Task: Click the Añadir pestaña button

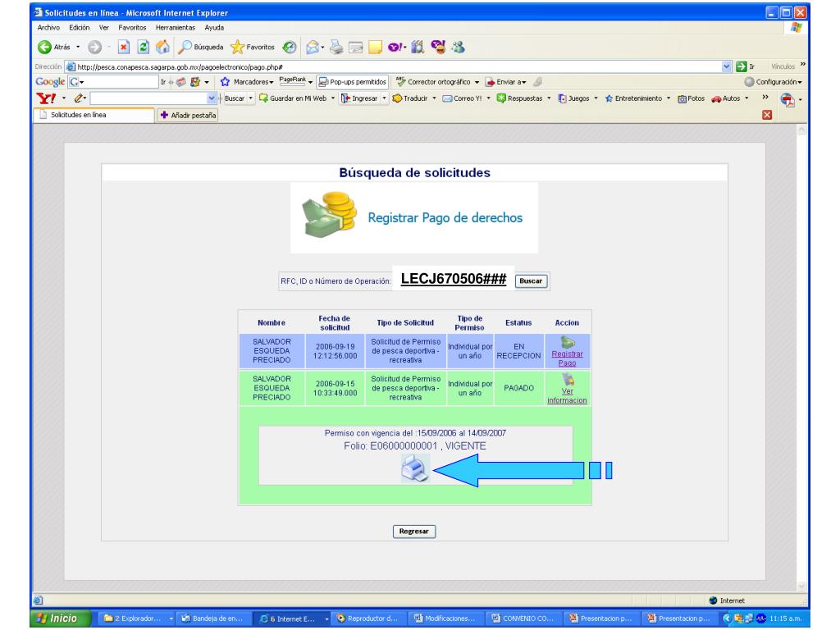Action: tap(188, 115)
